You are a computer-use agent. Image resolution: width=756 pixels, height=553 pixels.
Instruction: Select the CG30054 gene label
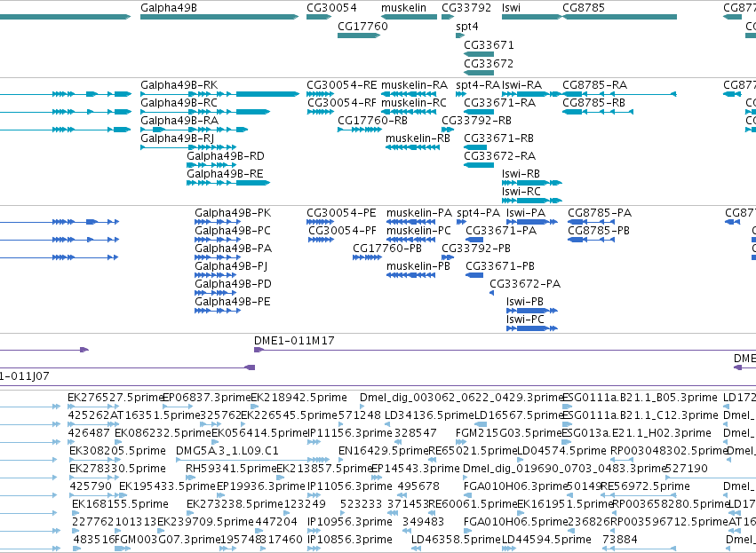coord(331,8)
